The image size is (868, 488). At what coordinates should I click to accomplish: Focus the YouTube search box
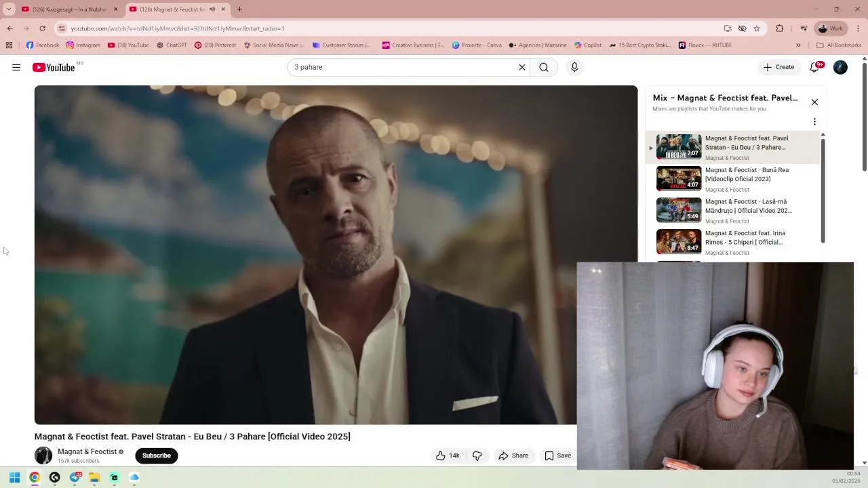click(x=401, y=67)
